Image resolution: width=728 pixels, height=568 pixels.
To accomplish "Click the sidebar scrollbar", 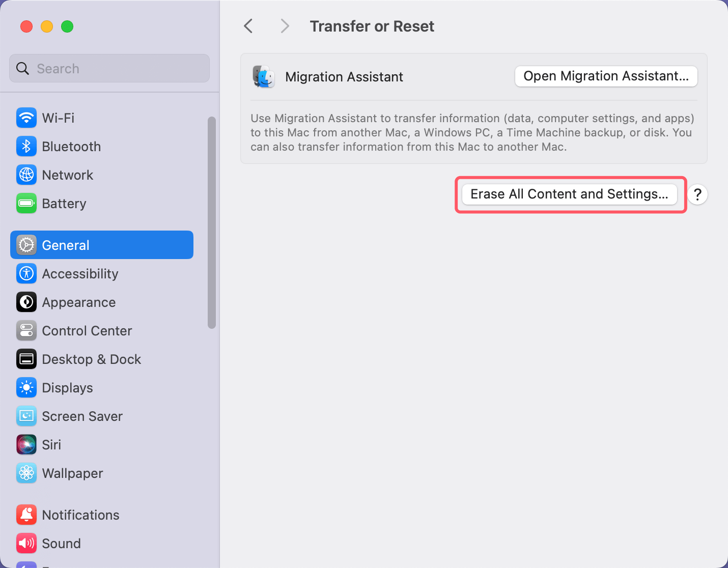I will [212, 221].
